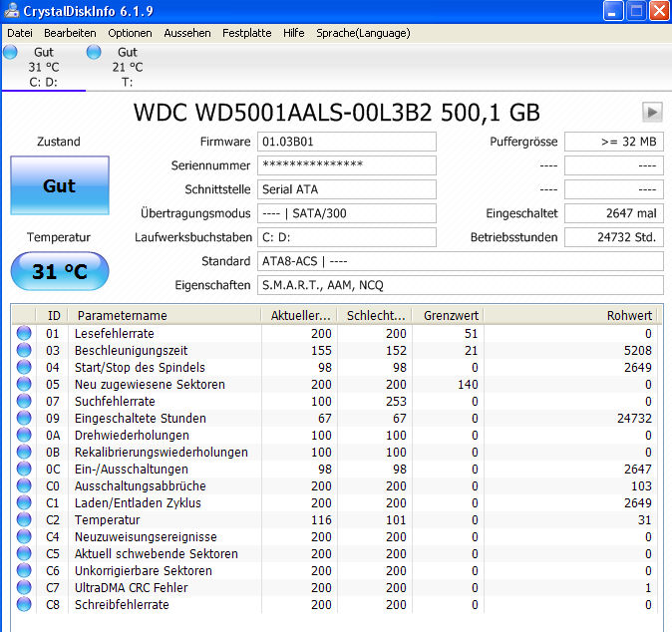Click raw value 103 of Ausschaltungsabbrüche
Screen dimensions: 672x632
click(641, 485)
